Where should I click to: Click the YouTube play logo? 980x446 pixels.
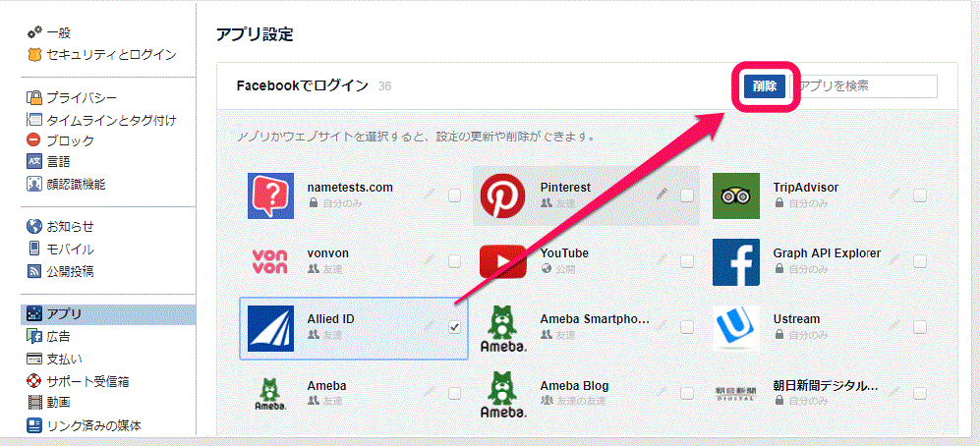[x=502, y=261]
